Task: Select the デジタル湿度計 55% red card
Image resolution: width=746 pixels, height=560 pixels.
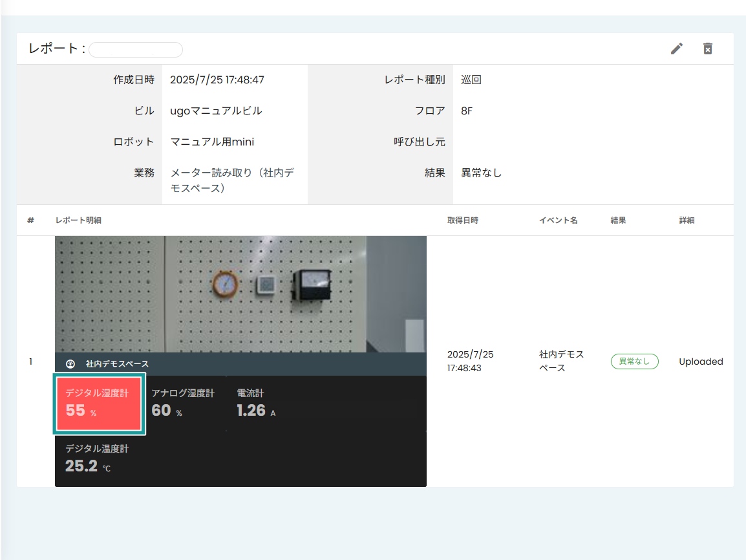Action: (99, 404)
